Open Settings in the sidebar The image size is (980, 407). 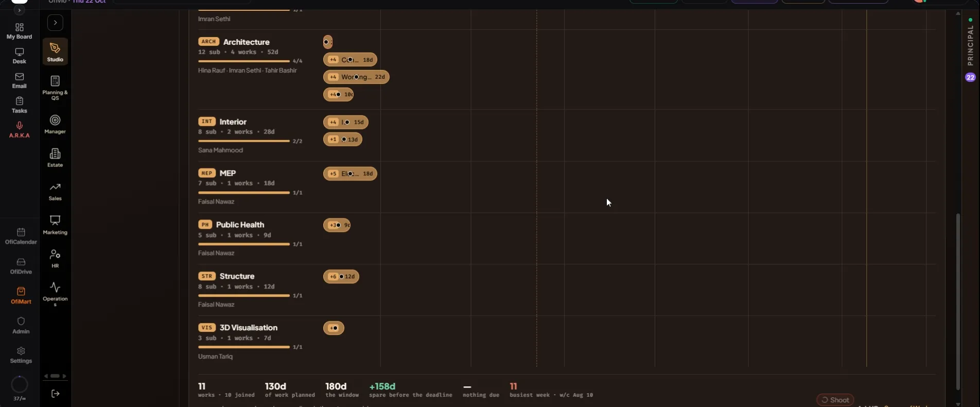(21, 355)
